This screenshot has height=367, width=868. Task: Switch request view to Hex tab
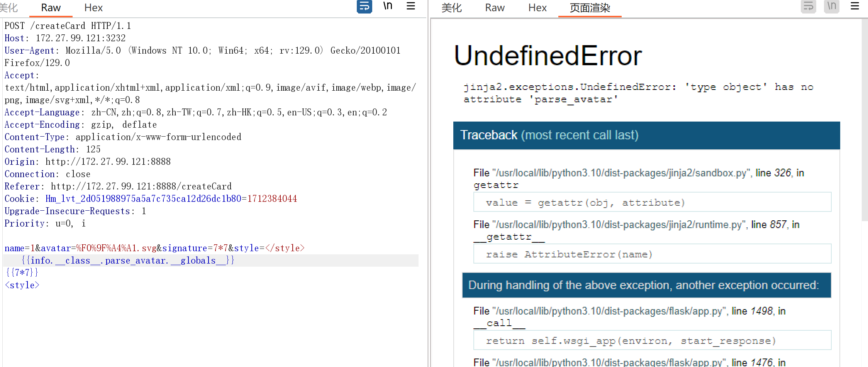(x=93, y=8)
